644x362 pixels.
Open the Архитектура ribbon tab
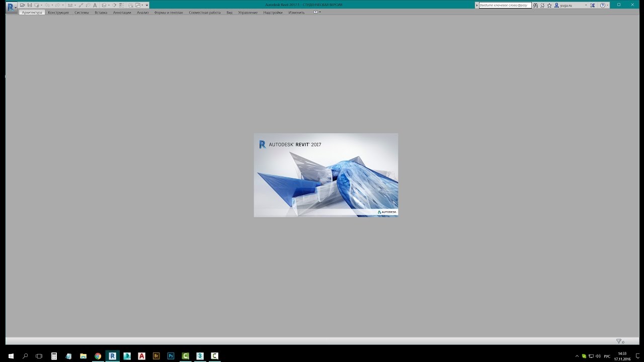coord(32,12)
